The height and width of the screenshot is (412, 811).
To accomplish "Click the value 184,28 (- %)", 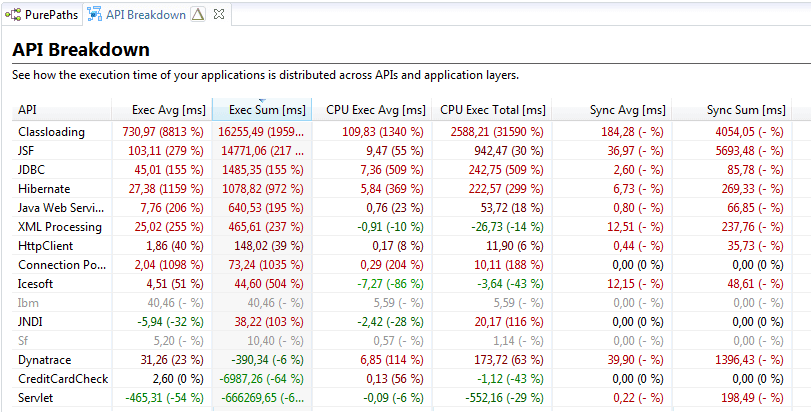I will coord(632,132).
